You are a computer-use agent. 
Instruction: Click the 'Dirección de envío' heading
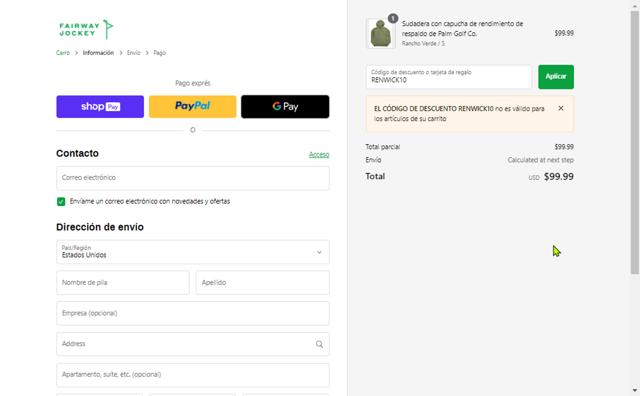click(x=100, y=227)
